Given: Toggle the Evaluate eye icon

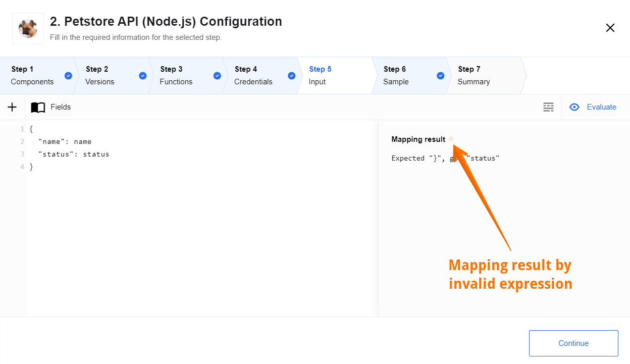Looking at the screenshot, I should [x=574, y=107].
